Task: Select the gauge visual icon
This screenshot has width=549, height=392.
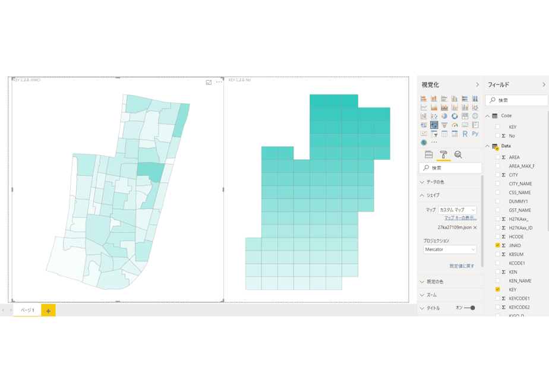Action: 455,125
